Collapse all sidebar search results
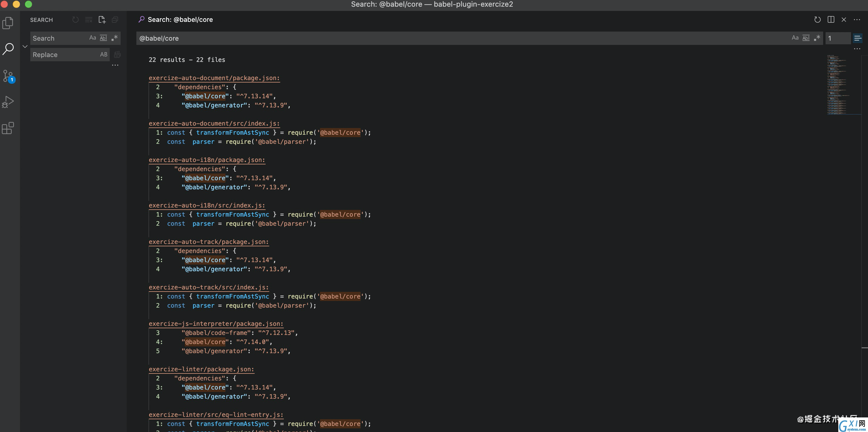Image resolution: width=868 pixels, height=432 pixels. tap(115, 20)
